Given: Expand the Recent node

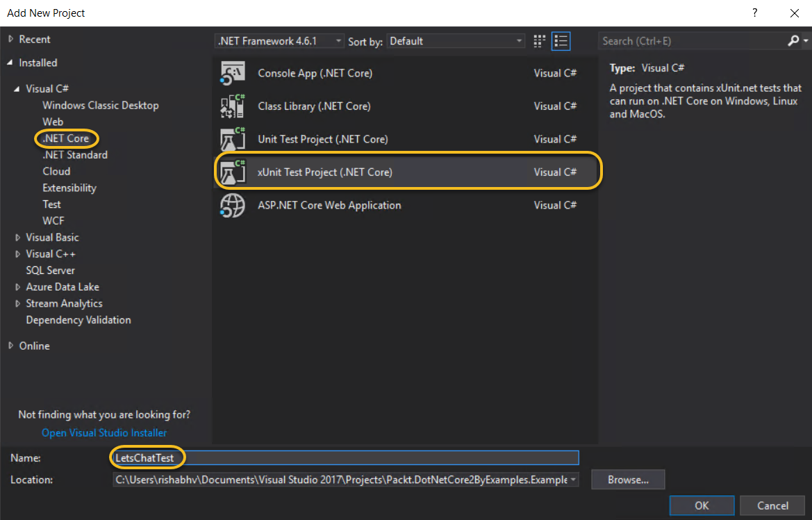Looking at the screenshot, I should pos(11,39).
